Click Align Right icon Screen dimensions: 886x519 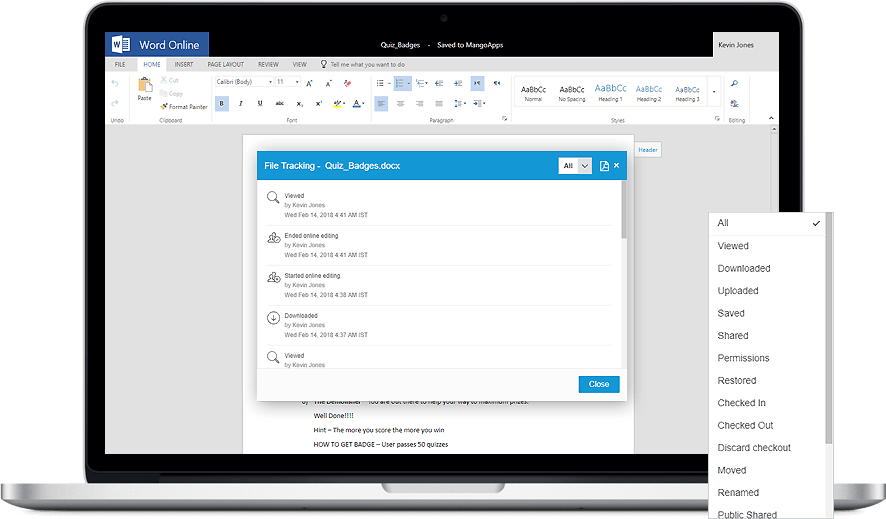coord(420,103)
